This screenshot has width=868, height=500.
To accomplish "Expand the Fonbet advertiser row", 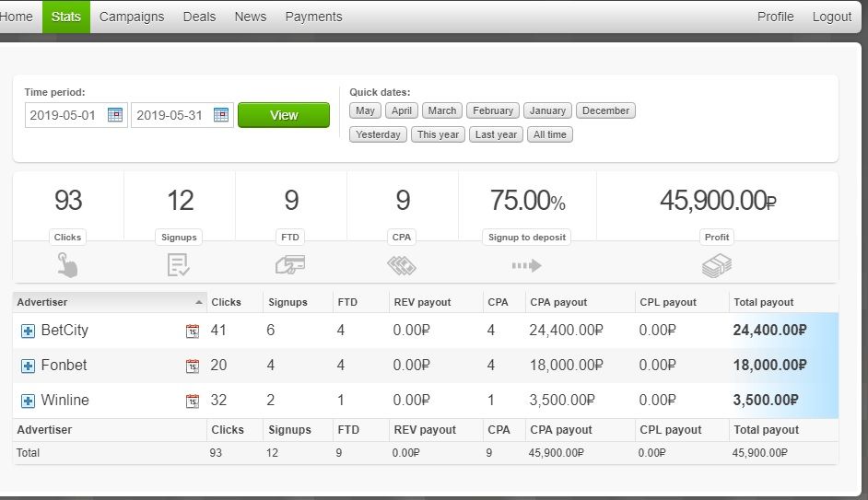I will point(28,366).
